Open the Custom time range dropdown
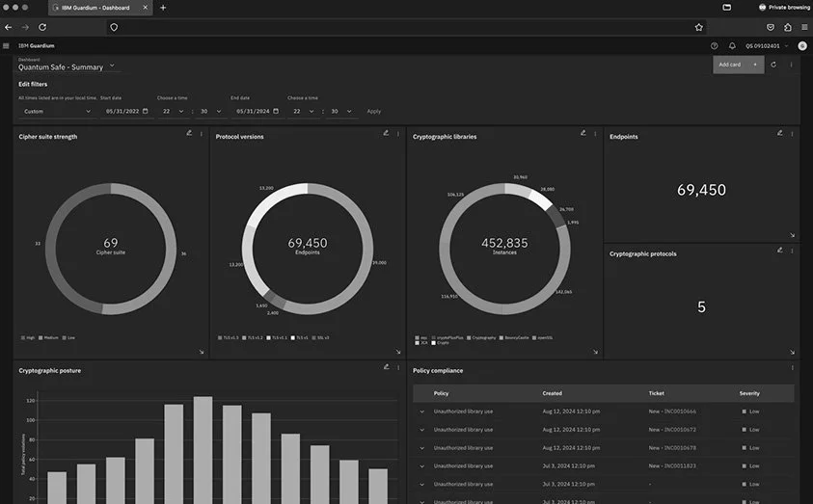 point(57,112)
